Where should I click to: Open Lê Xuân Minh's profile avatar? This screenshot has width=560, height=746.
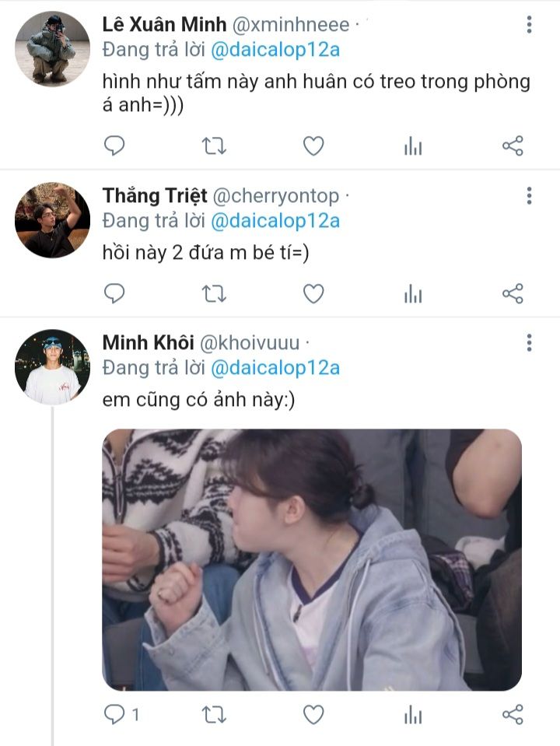[x=52, y=48]
